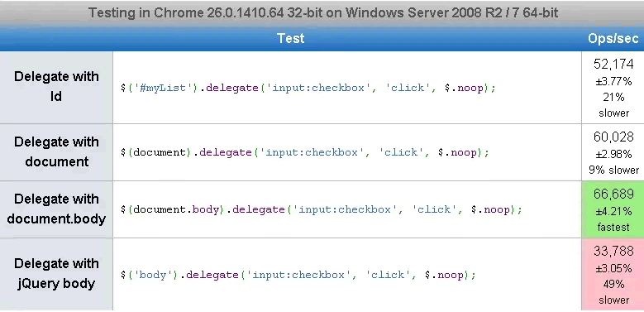Image resolution: width=644 pixels, height=312 pixels.
Task: Click the 66,689 fastest ops value
Action: coord(613,194)
